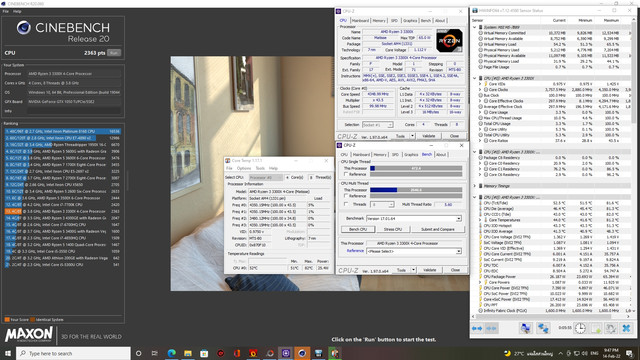Switch to Memory tab in lower CPU-Z

tap(380, 155)
